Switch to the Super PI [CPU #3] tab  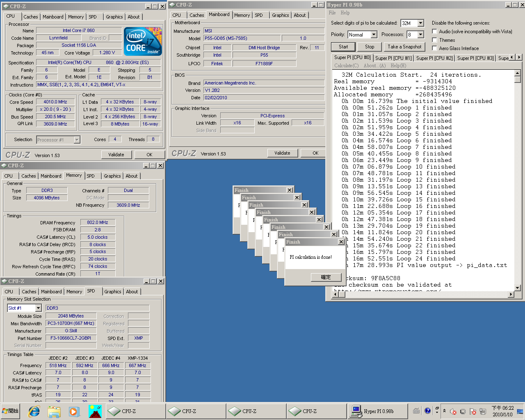(475, 58)
